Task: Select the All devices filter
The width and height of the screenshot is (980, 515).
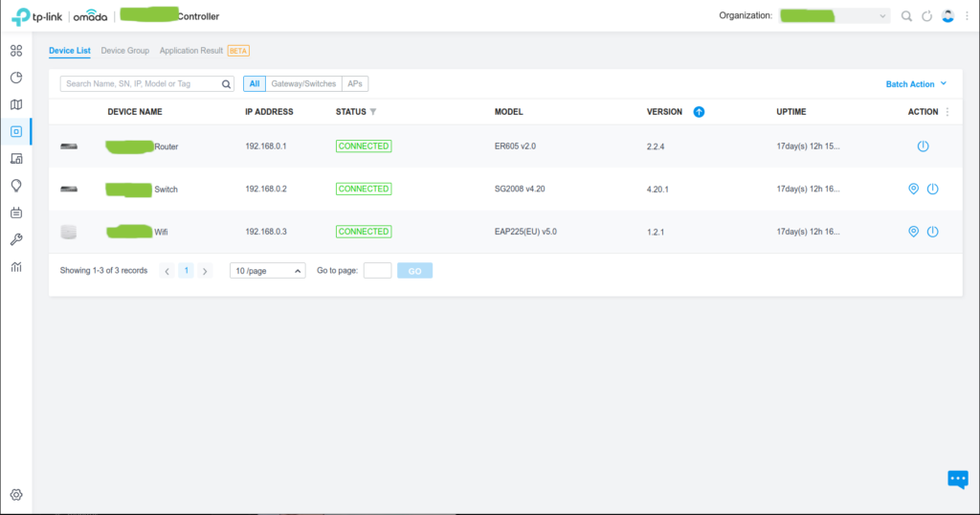Action: click(x=255, y=84)
